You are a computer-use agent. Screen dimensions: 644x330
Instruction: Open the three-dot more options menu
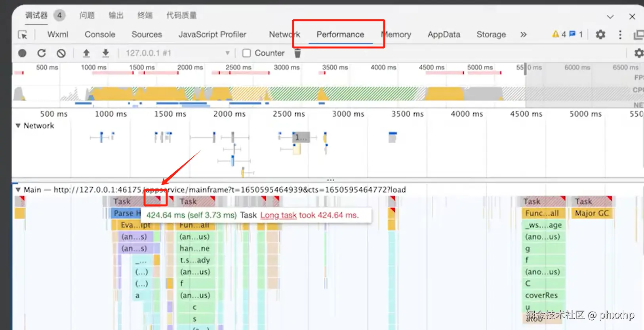[620, 34]
